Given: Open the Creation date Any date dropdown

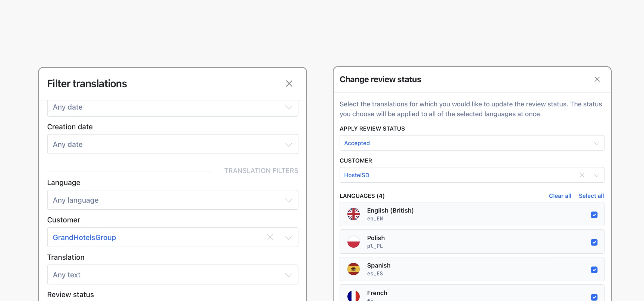Looking at the screenshot, I should (x=172, y=144).
